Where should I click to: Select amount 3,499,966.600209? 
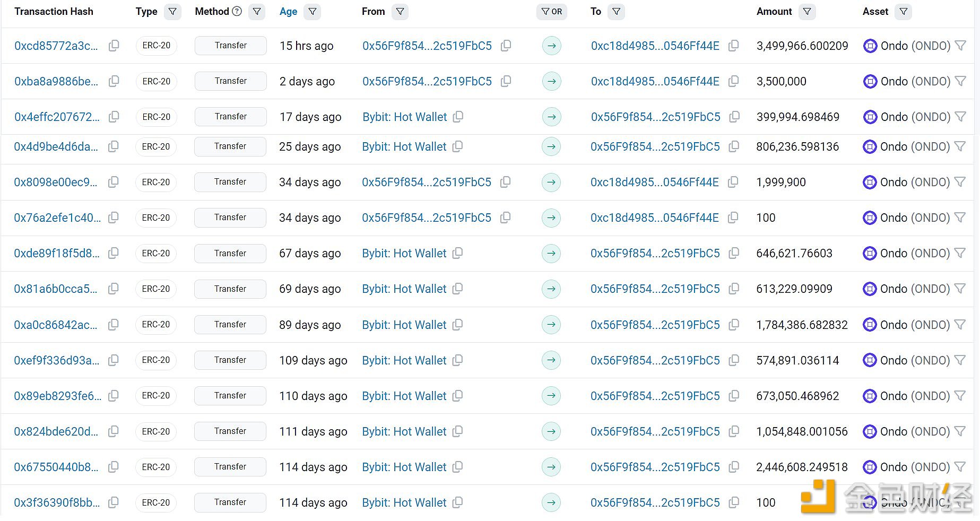click(802, 46)
